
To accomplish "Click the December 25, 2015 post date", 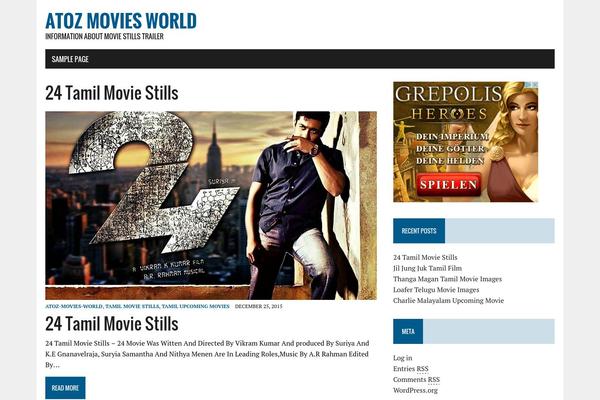I will coord(259,306).
